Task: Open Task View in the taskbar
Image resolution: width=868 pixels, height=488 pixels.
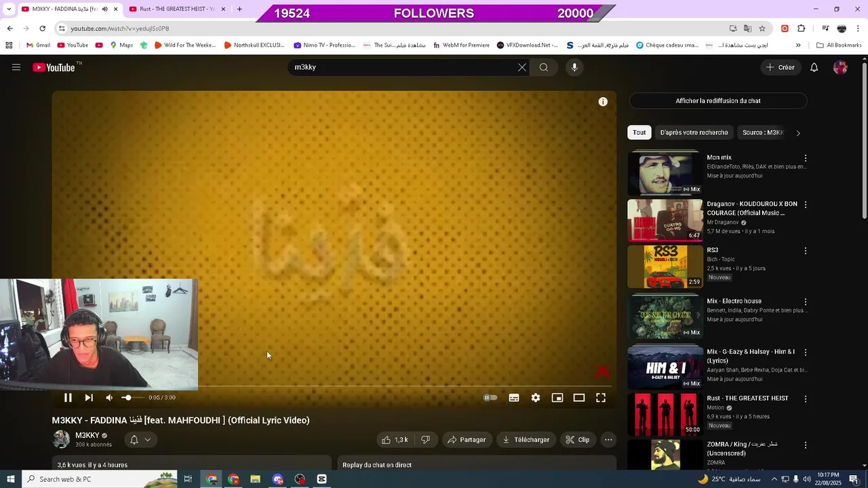Action: tap(188, 479)
